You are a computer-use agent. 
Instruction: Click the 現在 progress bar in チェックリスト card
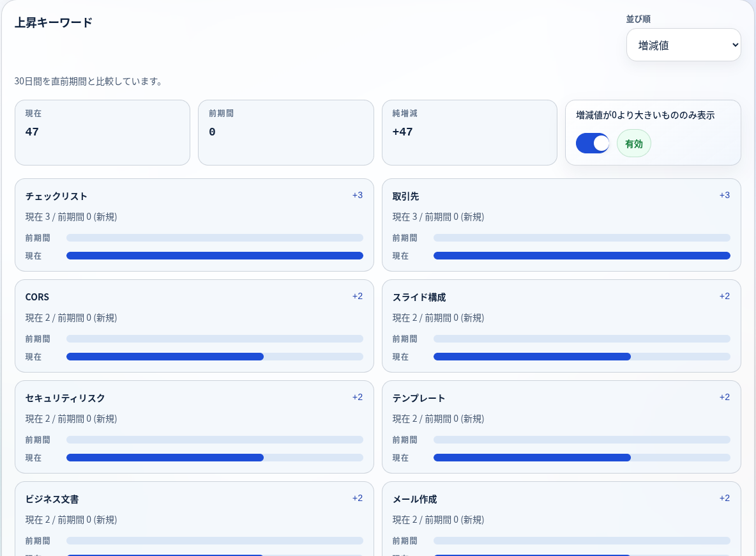[x=215, y=256]
